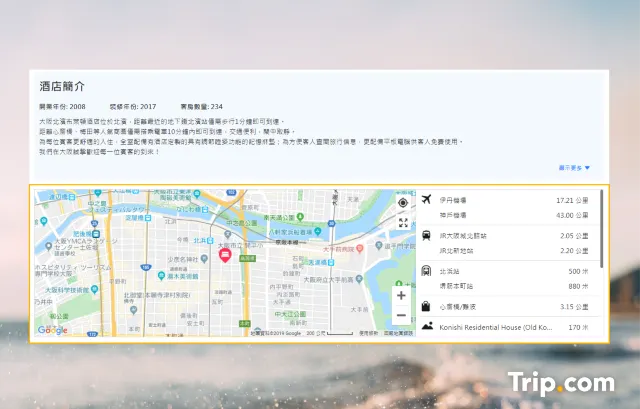Select the 心齋橋/難波 3.15 公里 row
Image resolution: width=640 pixels, height=409 pixels.
coord(510,307)
